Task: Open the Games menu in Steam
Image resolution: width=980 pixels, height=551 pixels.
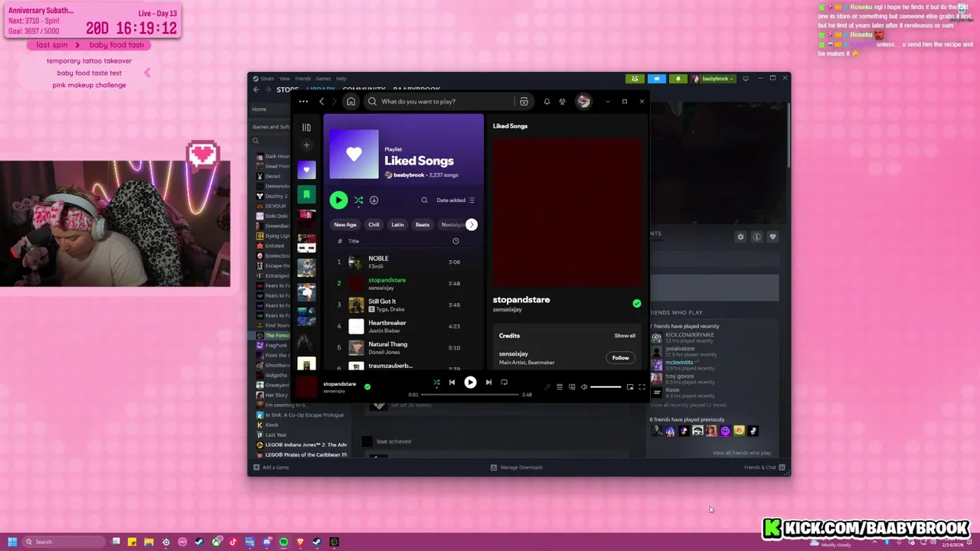Action: pyautogui.click(x=323, y=79)
